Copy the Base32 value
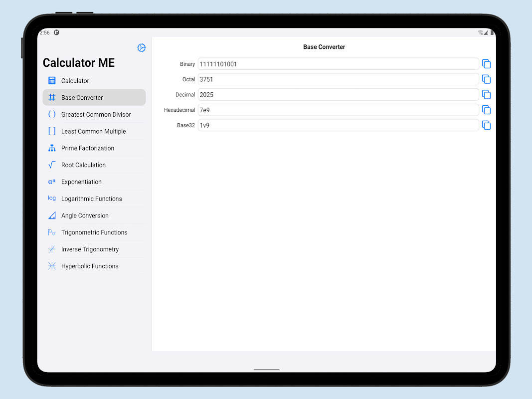The height and width of the screenshot is (399, 532). pyautogui.click(x=487, y=125)
